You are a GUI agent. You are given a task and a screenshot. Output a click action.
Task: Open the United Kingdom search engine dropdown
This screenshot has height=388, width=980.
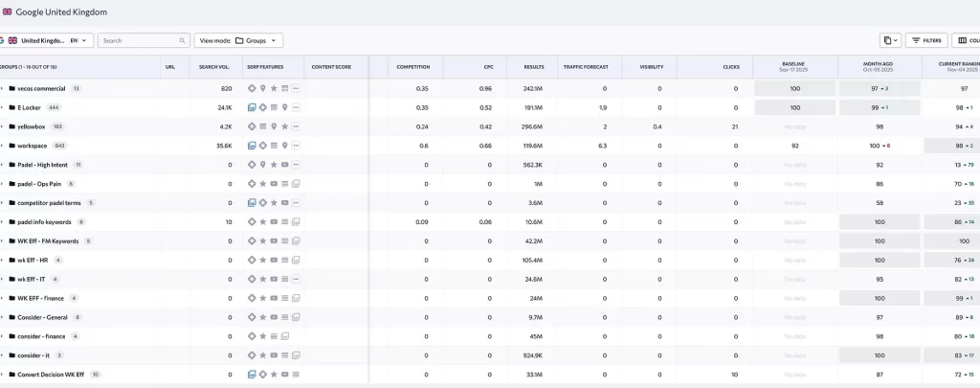tap(50, 41)
